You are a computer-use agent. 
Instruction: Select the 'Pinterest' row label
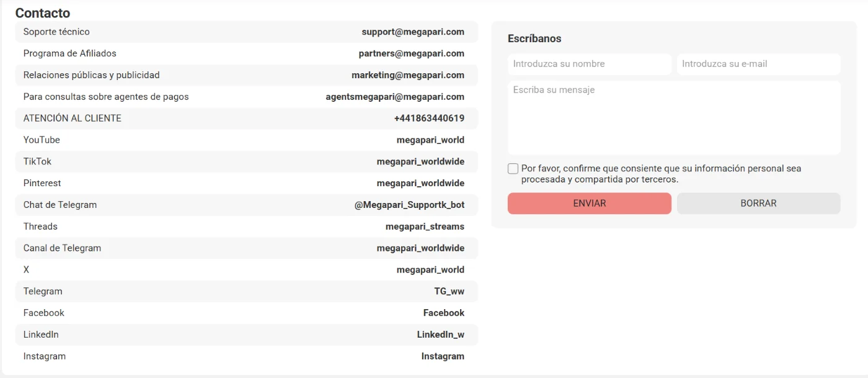tap(42, 183)
